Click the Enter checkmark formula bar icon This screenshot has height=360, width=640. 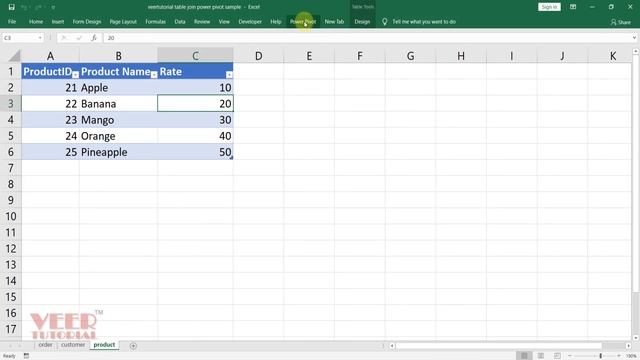(79, 38)
